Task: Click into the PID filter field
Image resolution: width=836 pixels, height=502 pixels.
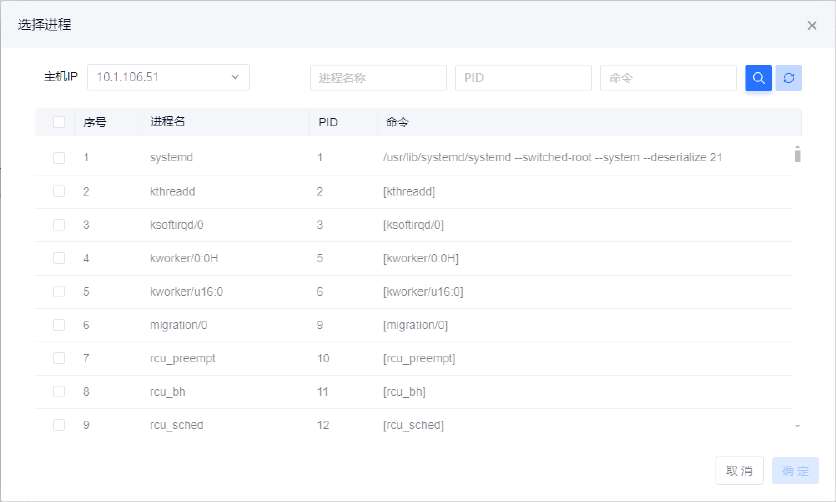Action: click(x=523, y=78)
